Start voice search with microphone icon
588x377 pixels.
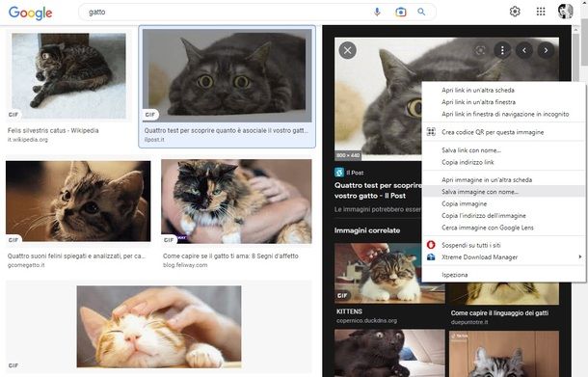[377, 12]
